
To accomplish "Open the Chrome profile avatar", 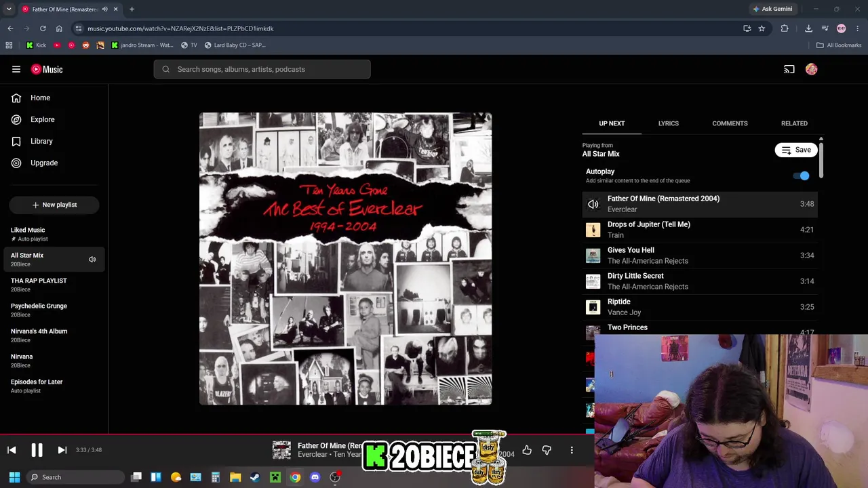I will coord(842,28).
